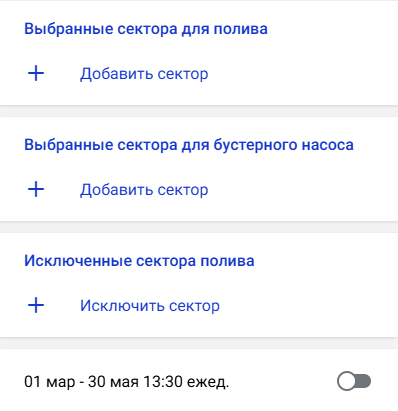Click the Исключить сектор link

coord(150,306)
